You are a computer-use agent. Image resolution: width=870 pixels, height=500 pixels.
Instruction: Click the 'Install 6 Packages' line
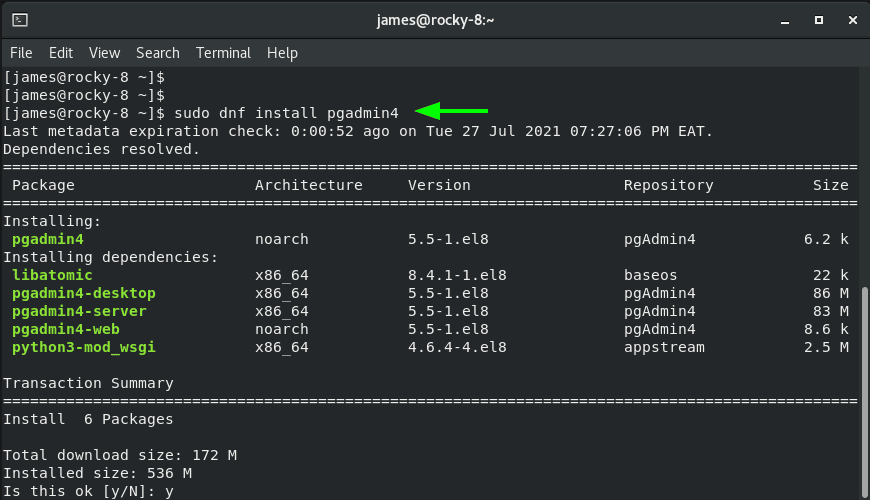click(x=88, y=420)
